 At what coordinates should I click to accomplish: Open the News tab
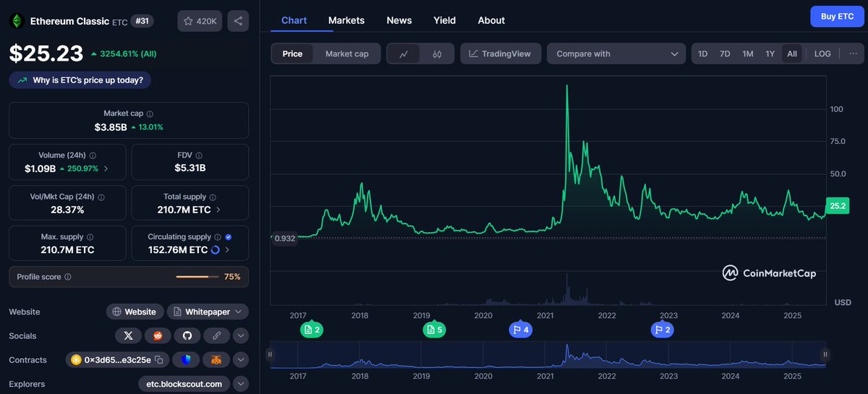399,20
